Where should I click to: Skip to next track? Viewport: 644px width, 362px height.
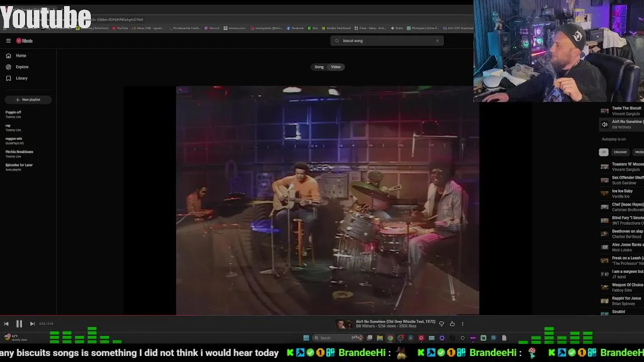coord(32,324)
